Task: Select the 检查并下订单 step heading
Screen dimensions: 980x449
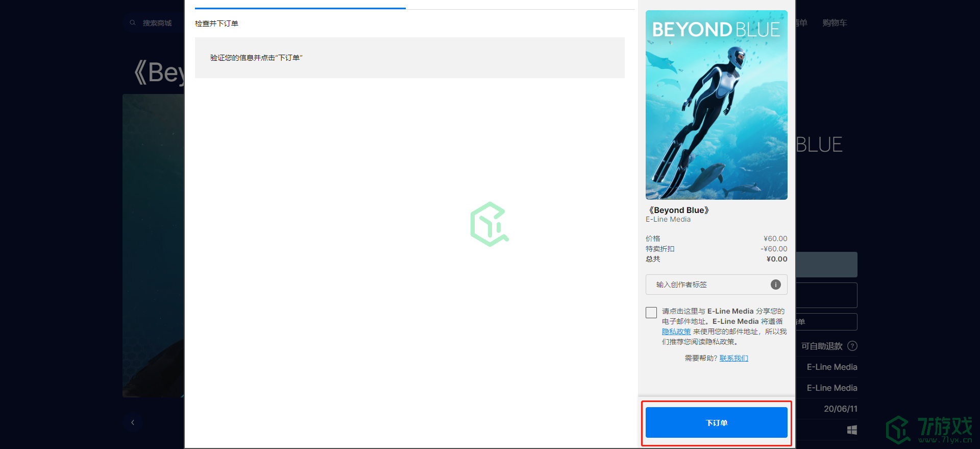Action: point(216,23)
